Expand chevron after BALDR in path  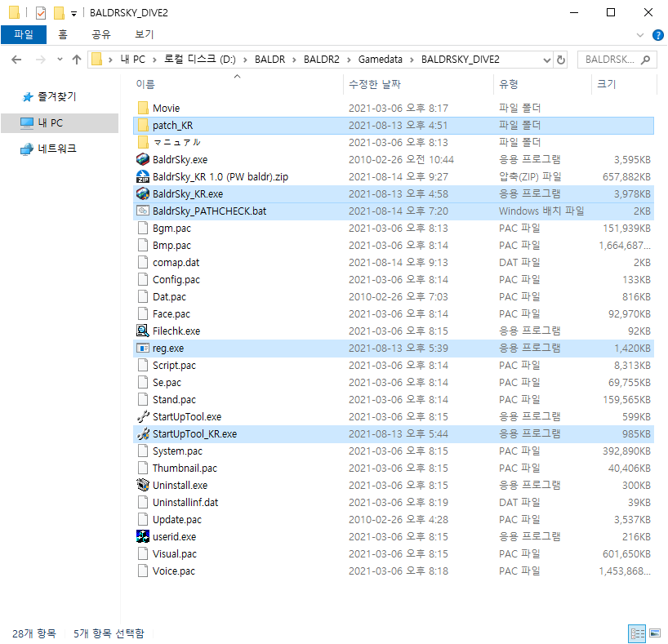point(294,60)
